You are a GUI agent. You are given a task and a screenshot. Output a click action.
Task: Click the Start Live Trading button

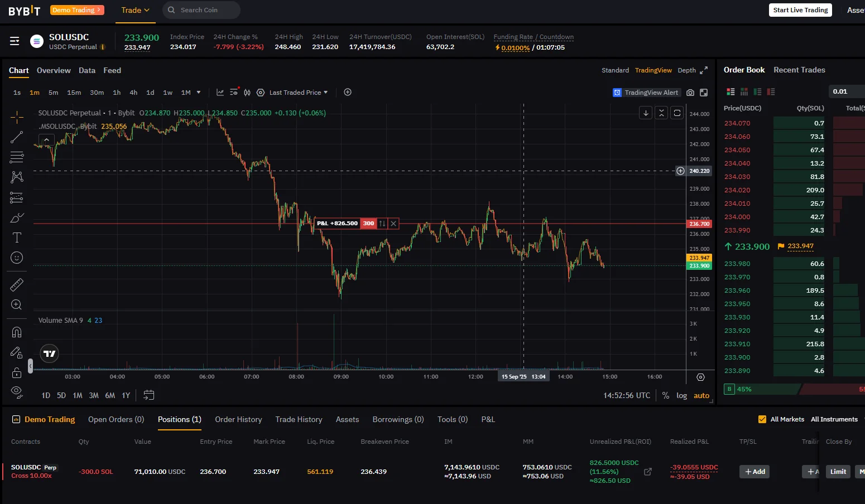(x=800, y=10)
